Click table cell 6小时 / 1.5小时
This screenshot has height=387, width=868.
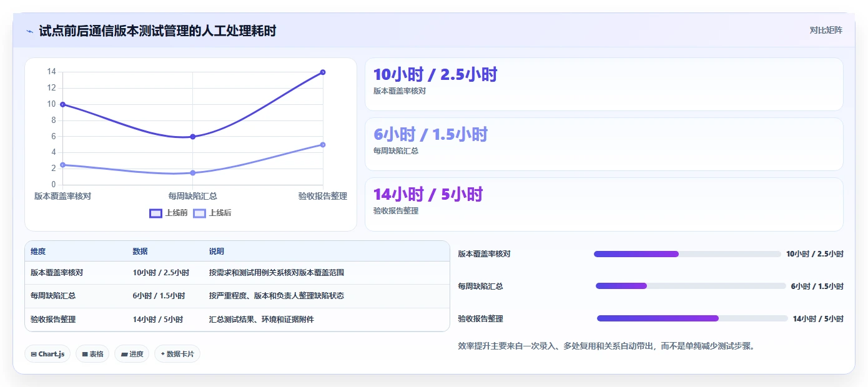coord(159,296)
